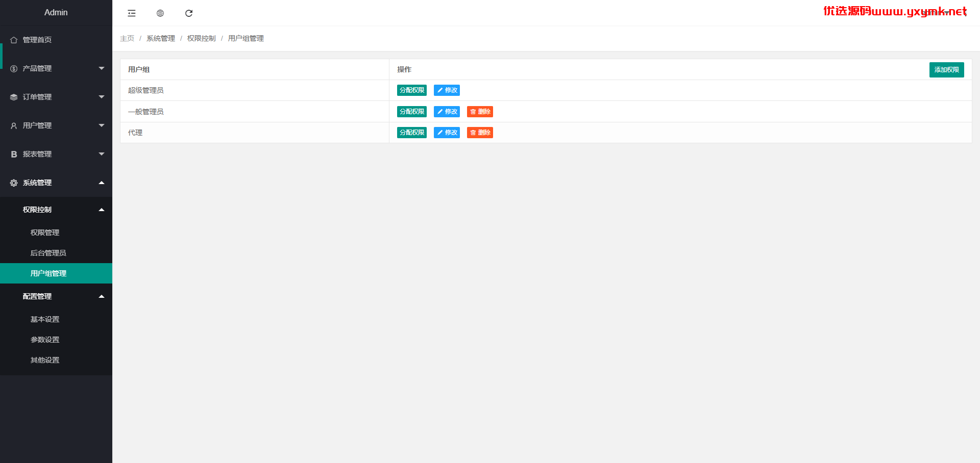Click the person icon beside 用户管理
This screenshot has height=463, width=980.
14,125
